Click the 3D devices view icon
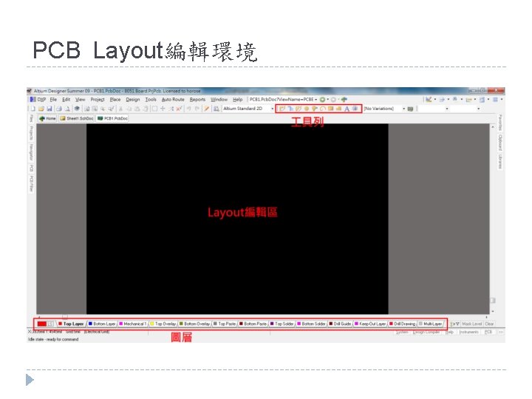This screenshot has width=532, height=399. tap(77, 109)
